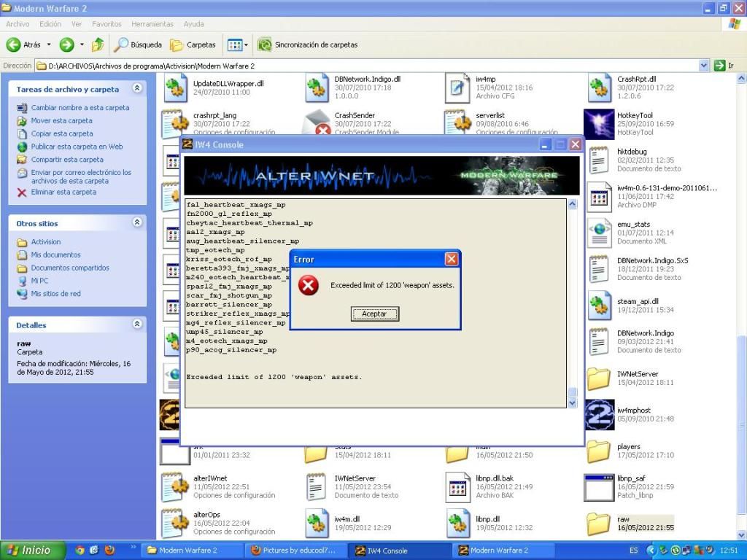Select the iw4mp CFG file icon

pos(457,88)
